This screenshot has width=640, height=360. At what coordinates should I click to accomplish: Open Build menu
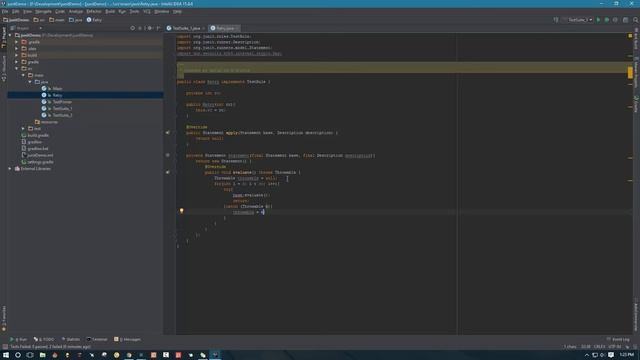point(110,11)
